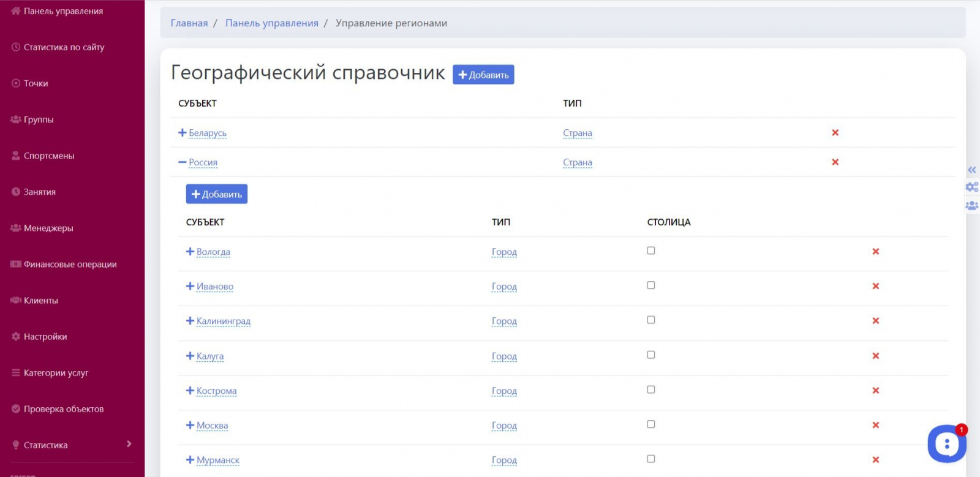Edit the Страна type for Беларусь
The image size is (980, 477).
pyautogui.click(x=578, y=133)
